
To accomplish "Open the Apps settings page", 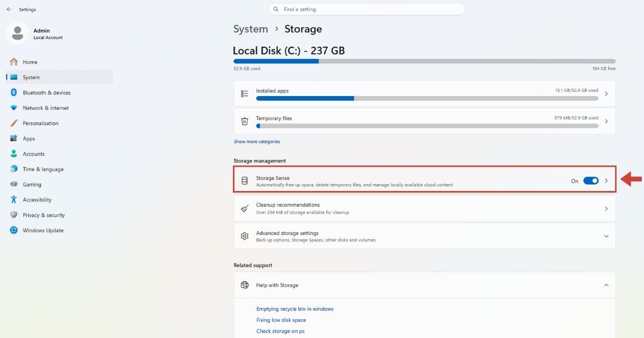I will click(x=60, y=138).
